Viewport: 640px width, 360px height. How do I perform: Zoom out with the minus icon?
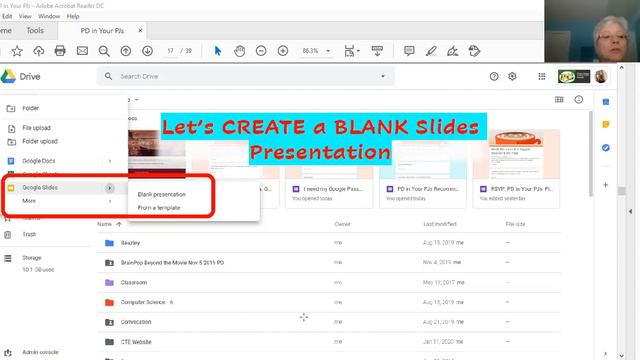tap(261, 51)
